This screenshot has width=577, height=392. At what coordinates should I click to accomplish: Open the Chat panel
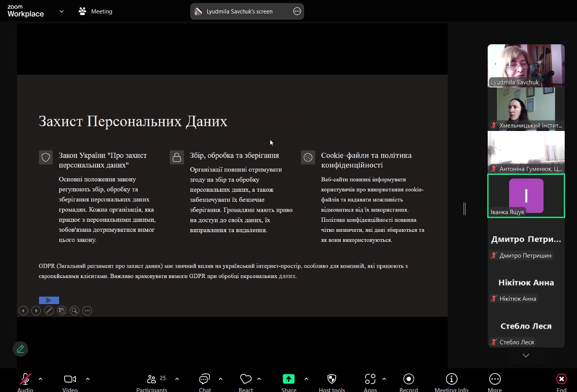pyautogui.click(x=204, y=380)
